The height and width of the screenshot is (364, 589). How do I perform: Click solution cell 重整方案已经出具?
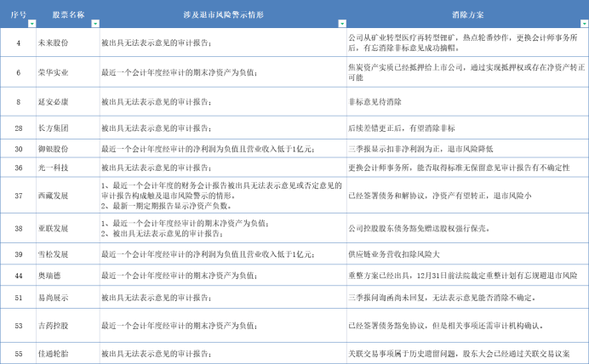coord(467,276)
